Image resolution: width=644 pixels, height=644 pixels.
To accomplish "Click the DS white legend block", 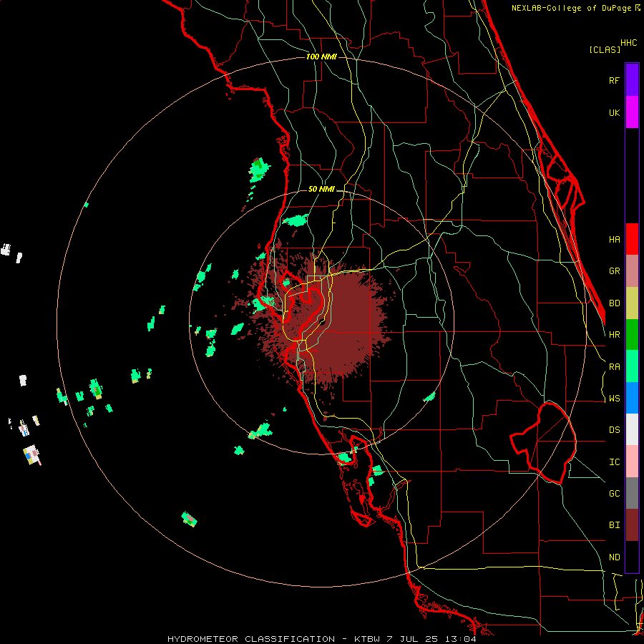I will click(x=632, y=429).
